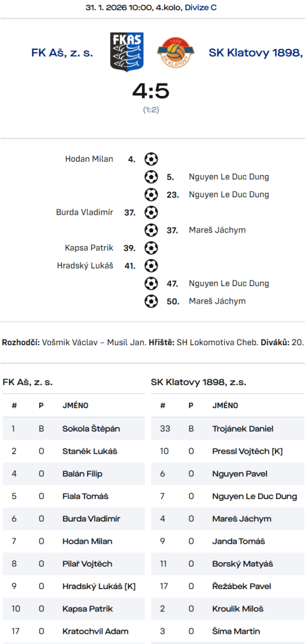Image resolution: width=305 pixels, height=644 pixels.
Task: Click the ball icon beside Kapsa Patrik's goal
Action: tap(151, 247)
